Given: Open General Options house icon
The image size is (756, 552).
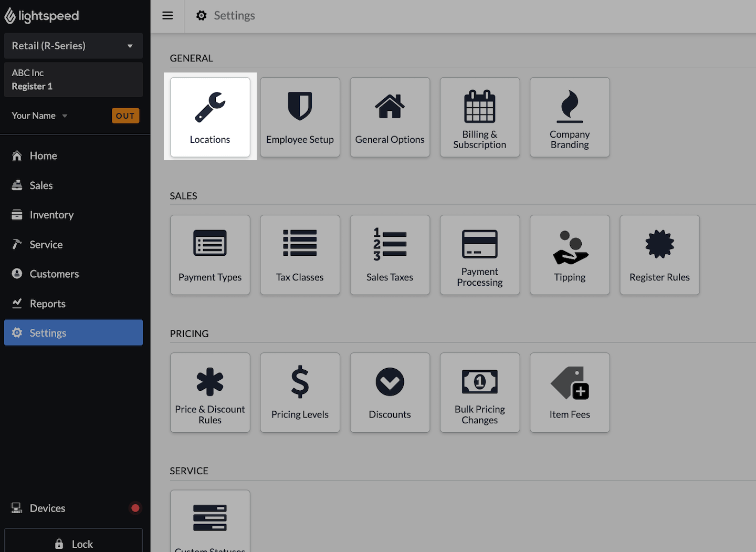Looking at the screenshot, I should [390, 107].
